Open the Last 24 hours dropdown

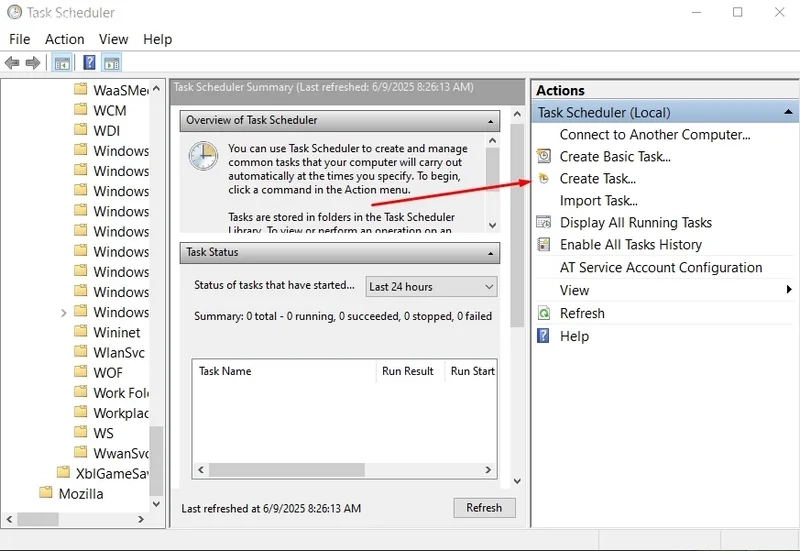(431, 287)
